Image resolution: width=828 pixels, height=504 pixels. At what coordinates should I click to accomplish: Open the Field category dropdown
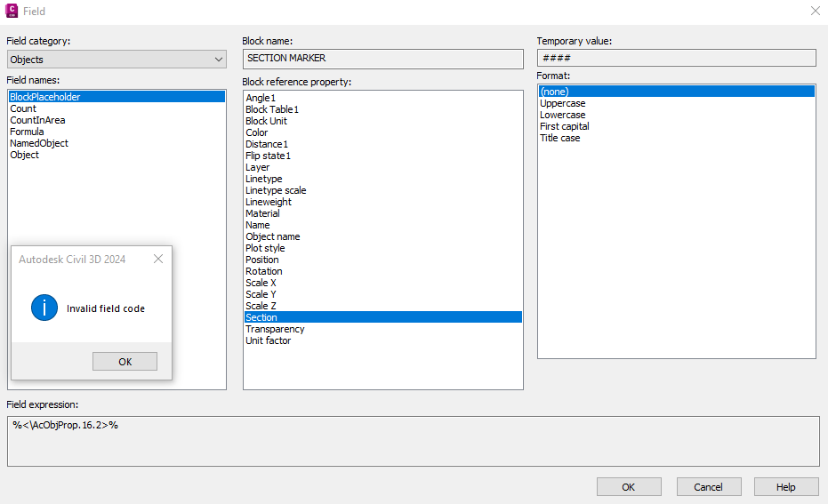pyautogui.click(x=117, y=59)
